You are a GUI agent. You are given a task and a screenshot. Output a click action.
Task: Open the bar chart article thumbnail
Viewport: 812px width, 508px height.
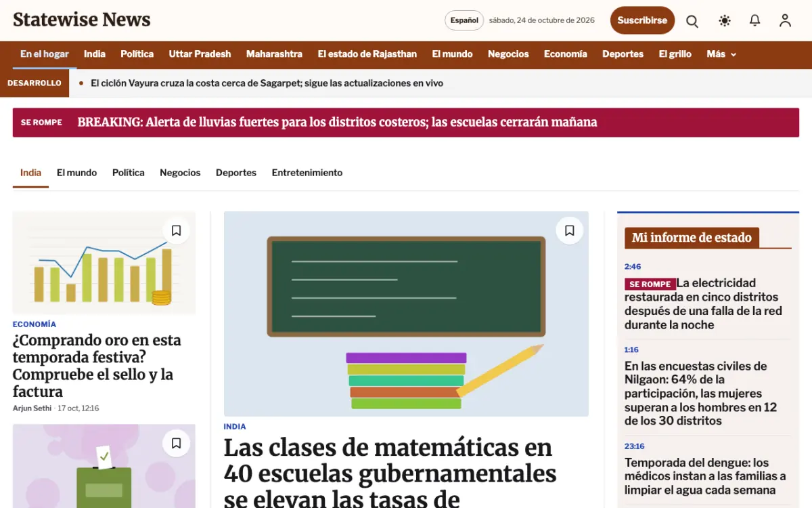click(104, 263)
